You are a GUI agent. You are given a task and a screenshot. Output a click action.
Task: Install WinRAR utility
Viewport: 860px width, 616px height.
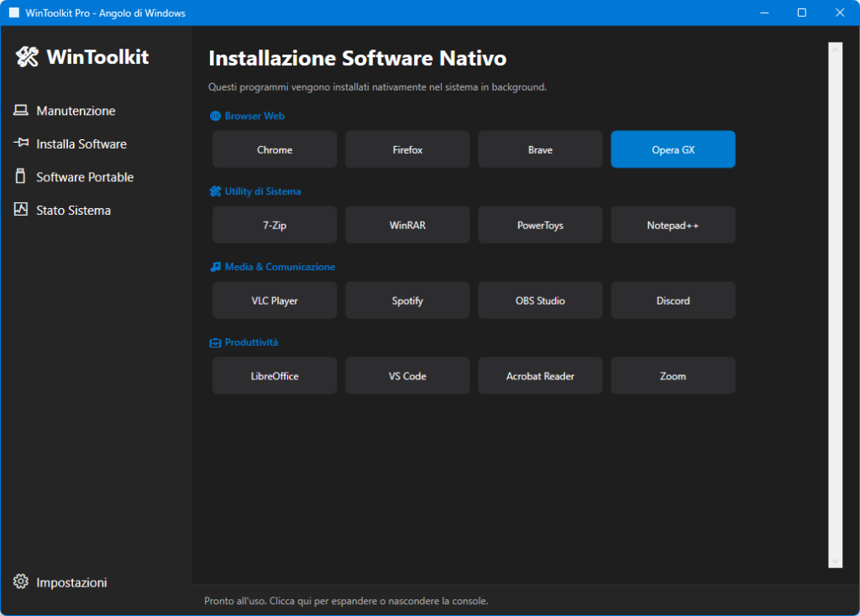[407, 225]
